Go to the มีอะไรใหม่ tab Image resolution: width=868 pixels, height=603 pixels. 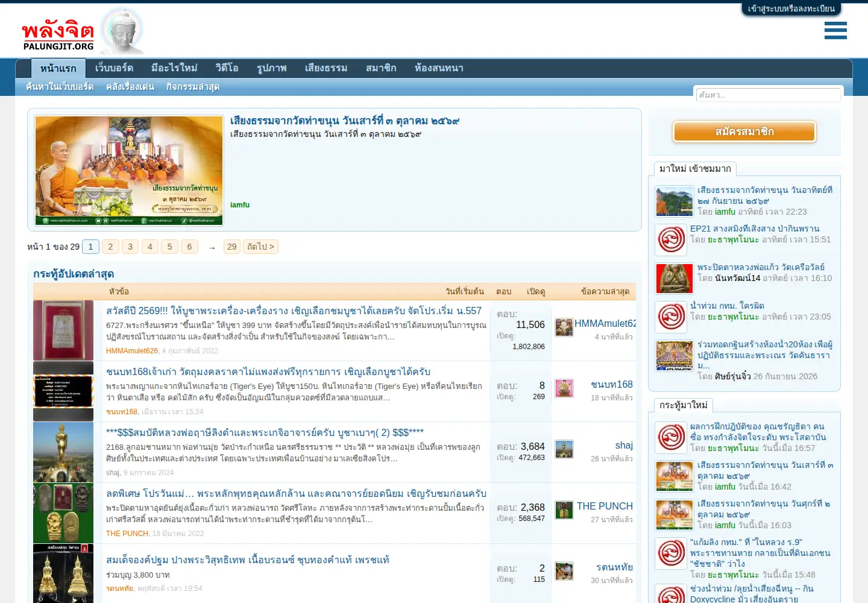coord(174,68)
